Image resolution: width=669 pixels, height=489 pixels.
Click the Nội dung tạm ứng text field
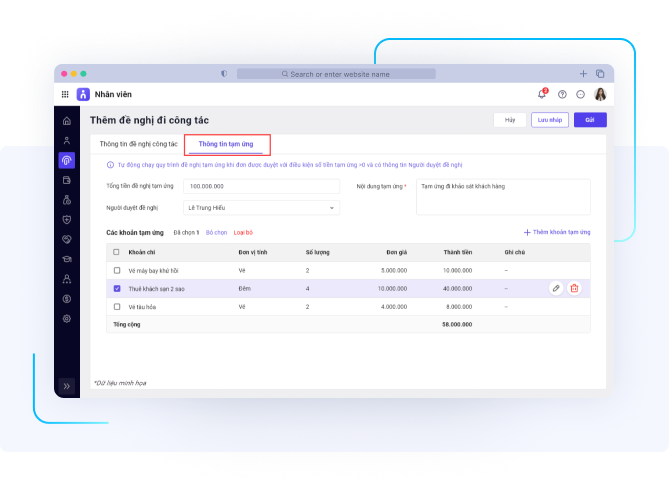click(x=503, y=196)
